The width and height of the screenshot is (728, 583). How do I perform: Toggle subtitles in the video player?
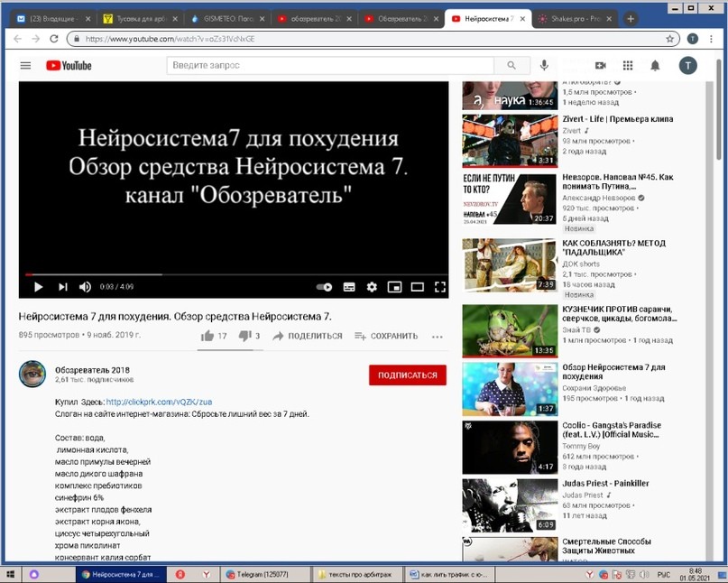[349, 287]
